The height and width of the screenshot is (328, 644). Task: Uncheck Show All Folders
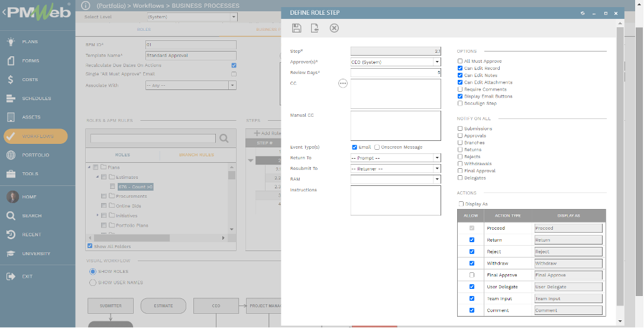point(90,246)
